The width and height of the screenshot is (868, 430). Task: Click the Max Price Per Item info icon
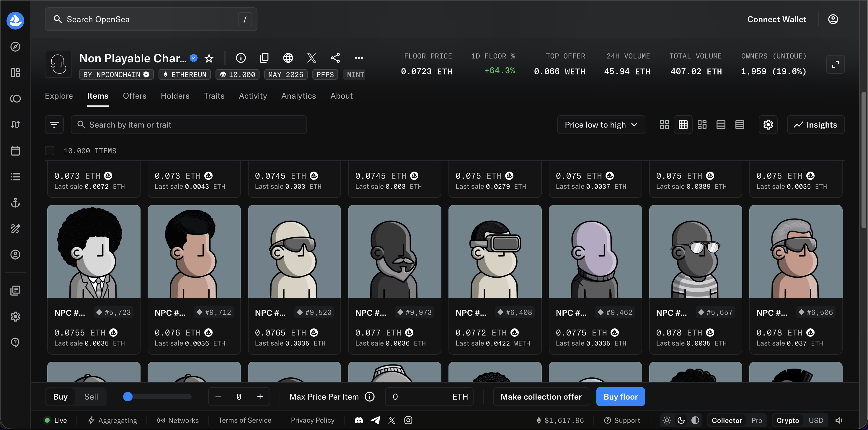click(x=370, y=397)
